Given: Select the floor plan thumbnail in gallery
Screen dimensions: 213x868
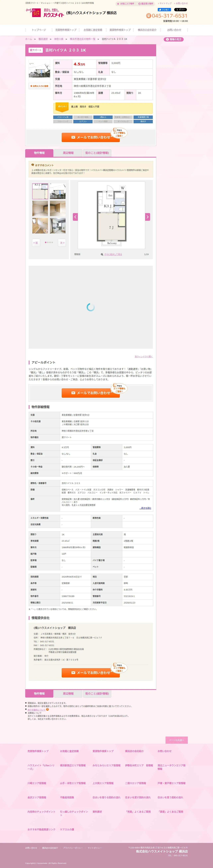Looking at the screenshot, I should (40, 191).
